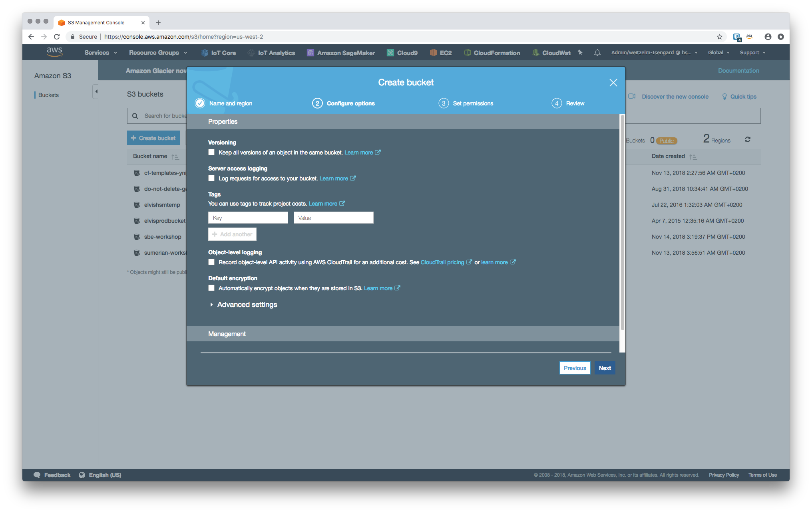Click the globe language icon
The width and height of the screenshot is (812, 513).
82,475
